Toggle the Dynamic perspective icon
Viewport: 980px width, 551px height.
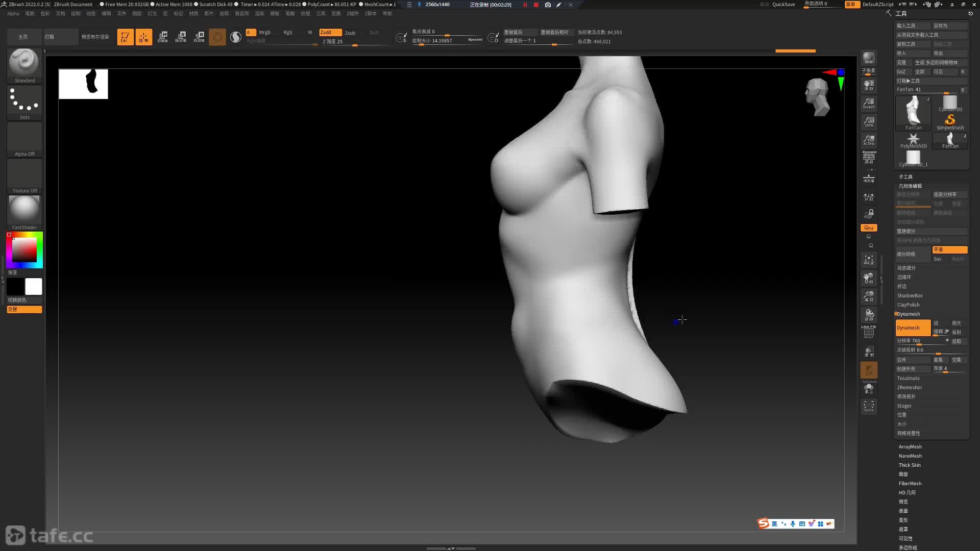coord(869,157)
